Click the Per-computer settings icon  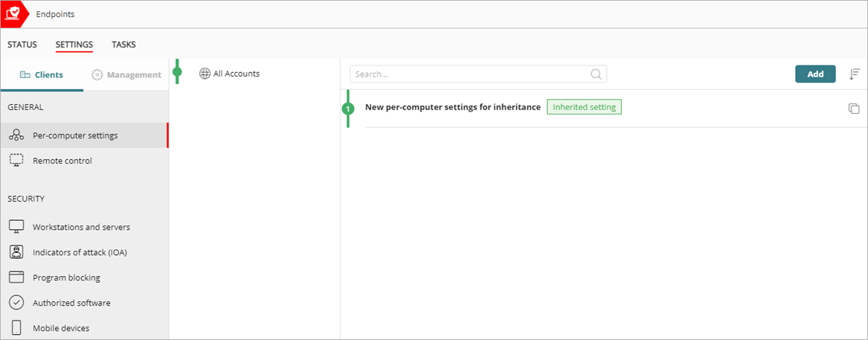pos(16,135)
